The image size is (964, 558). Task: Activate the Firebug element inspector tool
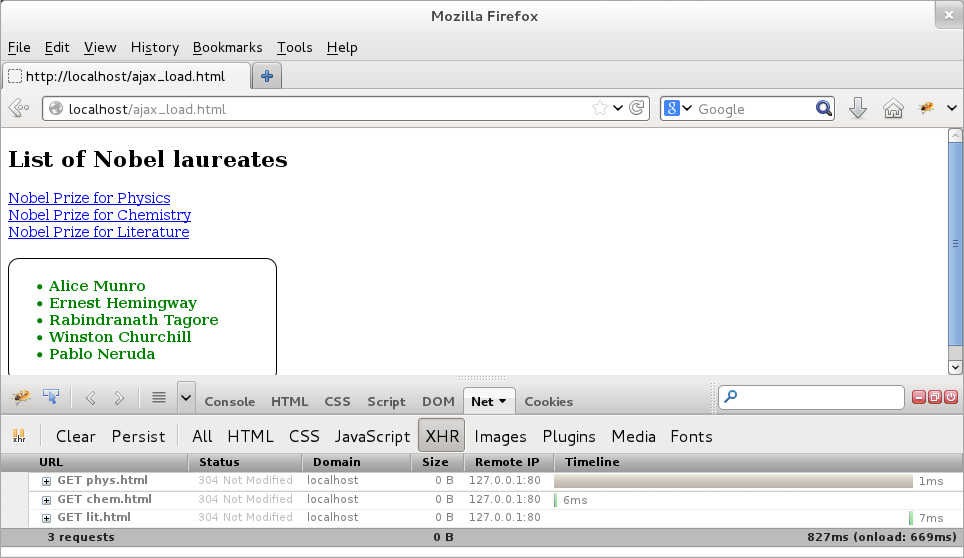(x=50, y=398)
